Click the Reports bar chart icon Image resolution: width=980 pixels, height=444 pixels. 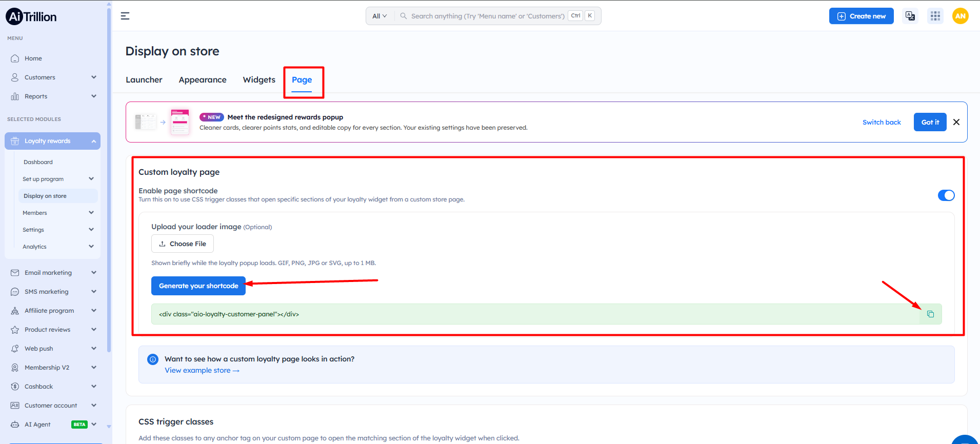(15, 96)
